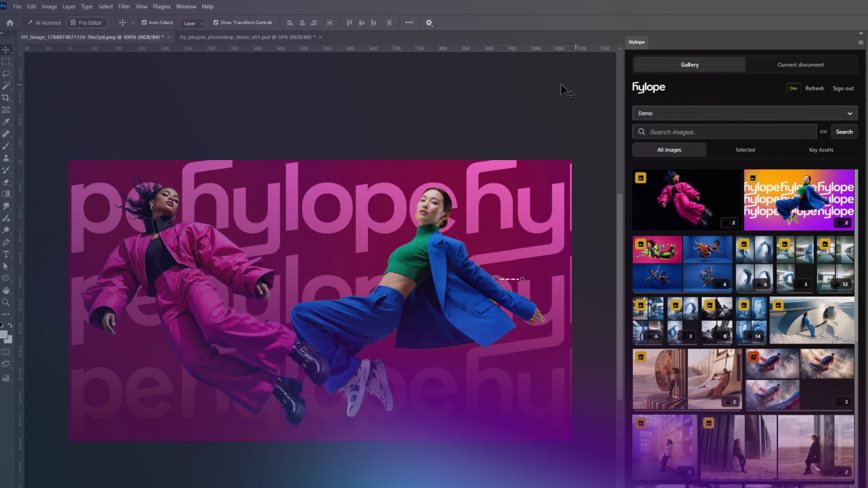
Task: Click align left edges icon
Action: coord(290,23)
